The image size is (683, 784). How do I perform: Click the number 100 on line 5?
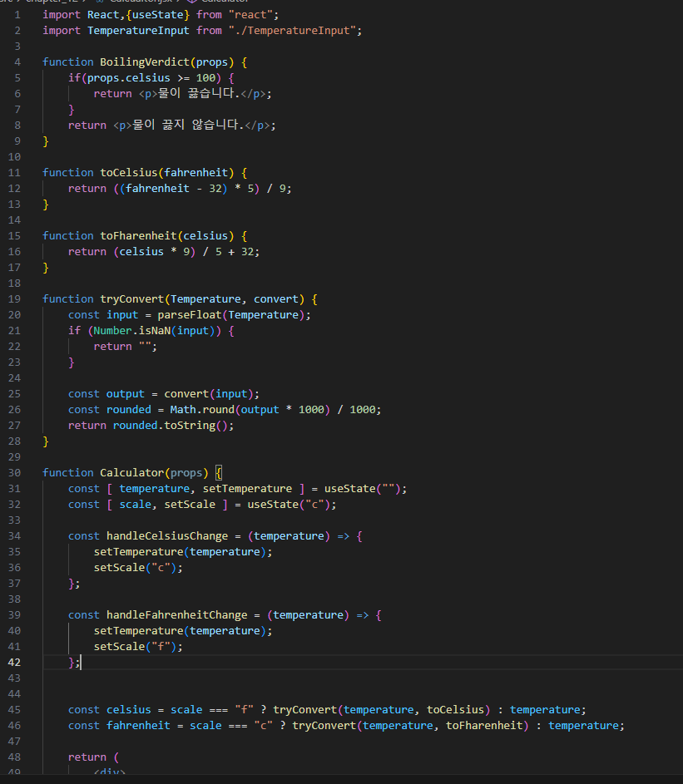pyautogui.click(x=205, y=78)
